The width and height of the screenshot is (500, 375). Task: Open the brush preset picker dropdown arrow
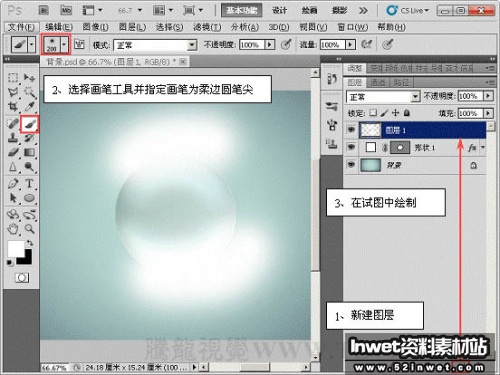coord(64,44)
